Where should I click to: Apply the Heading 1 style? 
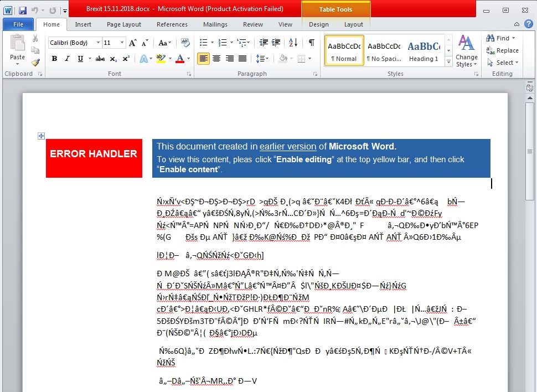(424, 51)
